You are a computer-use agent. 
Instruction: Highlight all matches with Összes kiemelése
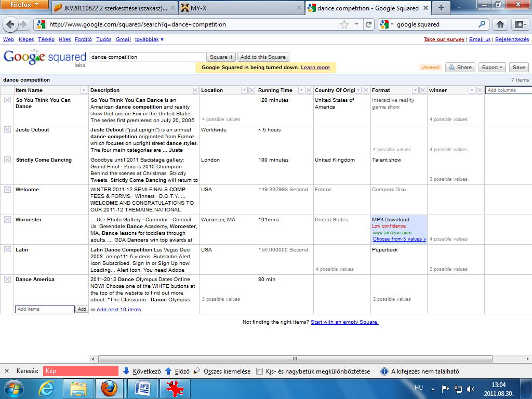point(222,371)
